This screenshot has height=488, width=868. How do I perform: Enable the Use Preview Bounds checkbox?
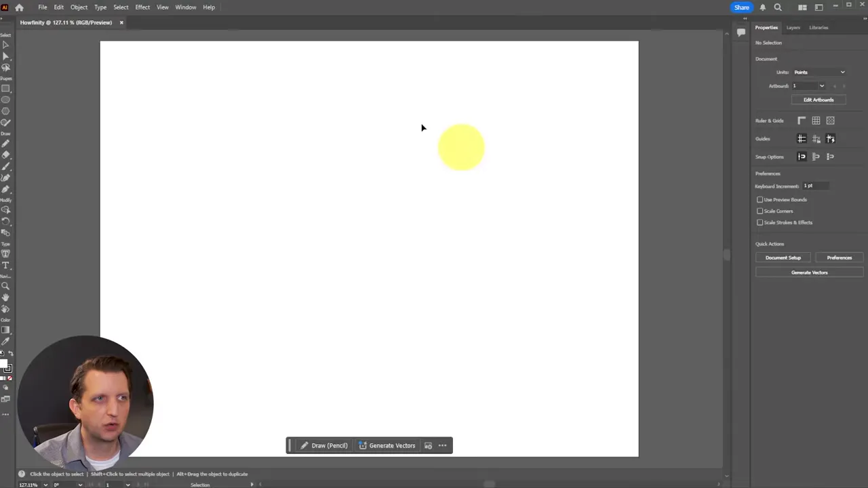[x=760, y=199]
